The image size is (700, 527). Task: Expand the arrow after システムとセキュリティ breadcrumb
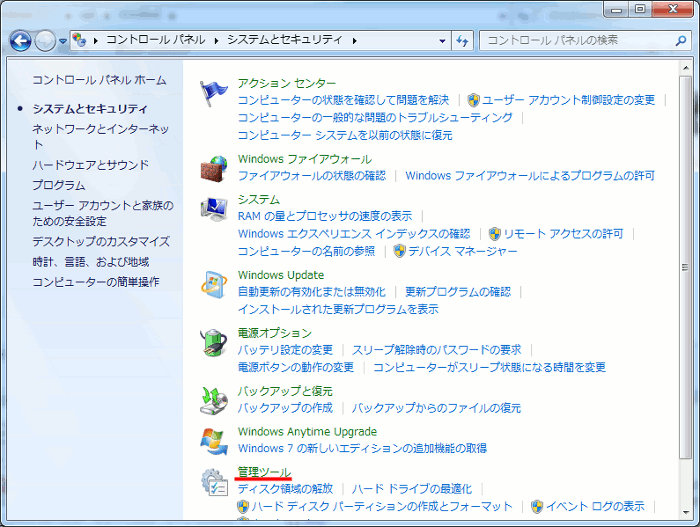354,40
